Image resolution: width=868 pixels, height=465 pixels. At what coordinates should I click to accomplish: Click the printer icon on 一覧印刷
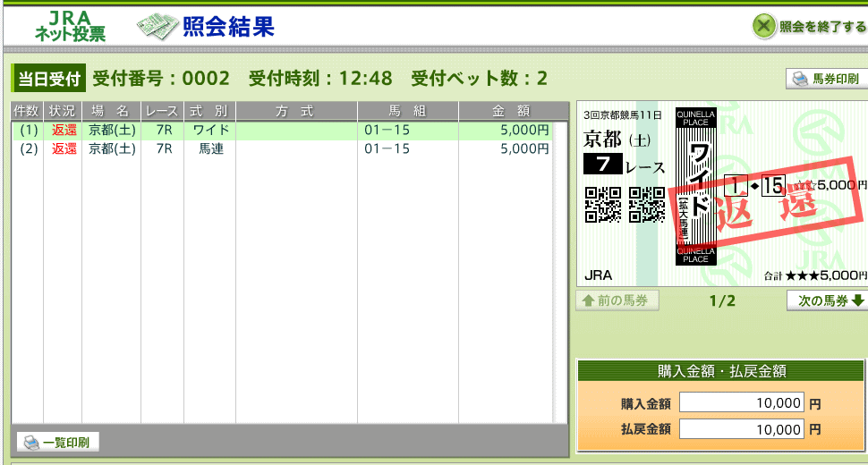pyautogui.click(x=31, y=443)
